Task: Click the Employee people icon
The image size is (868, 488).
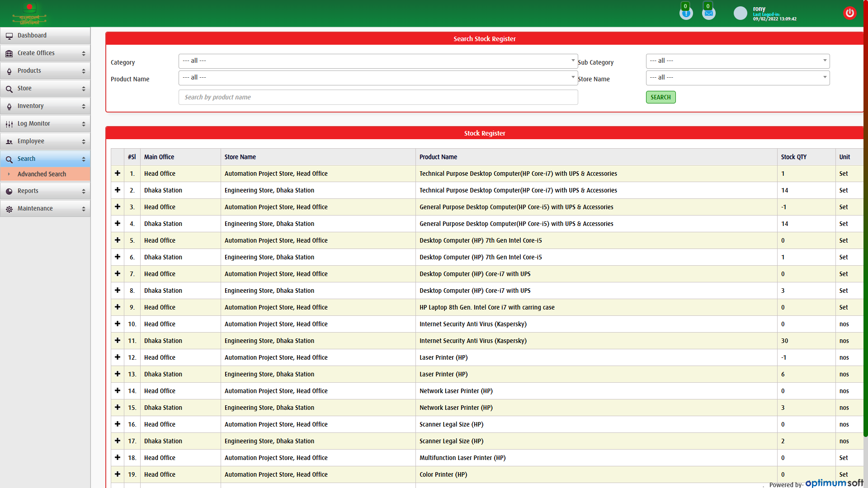Action: pos(9,141)
